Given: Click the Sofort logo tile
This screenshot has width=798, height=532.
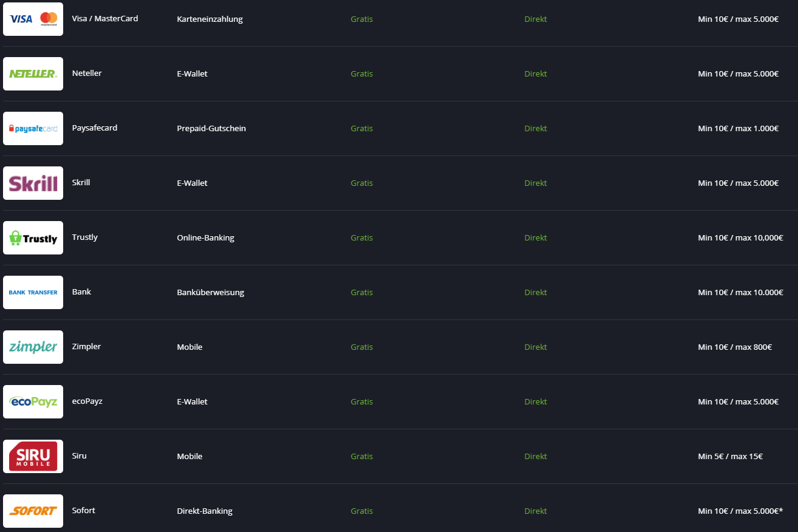Looking at the screenshot, I should click(33, 511).
